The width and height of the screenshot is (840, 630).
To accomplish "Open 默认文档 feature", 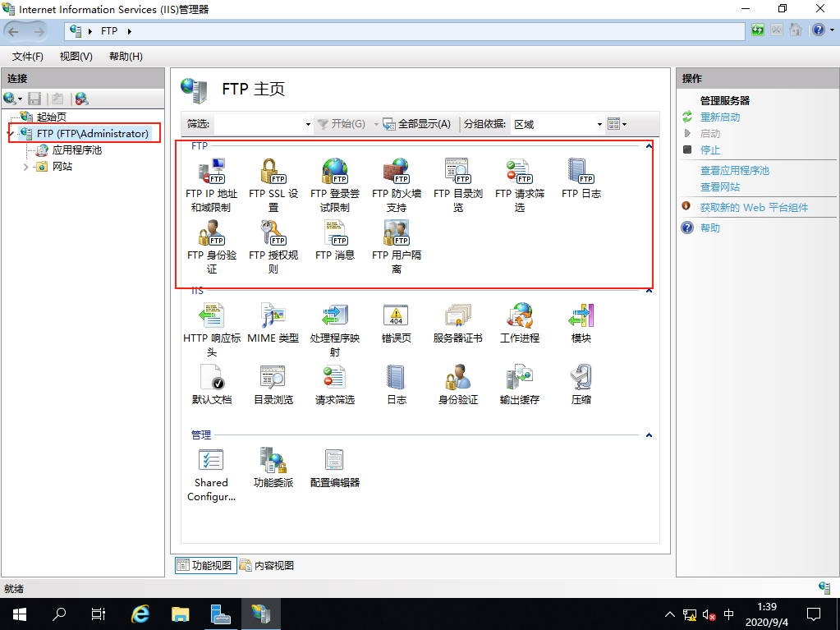I will (212, 384).
